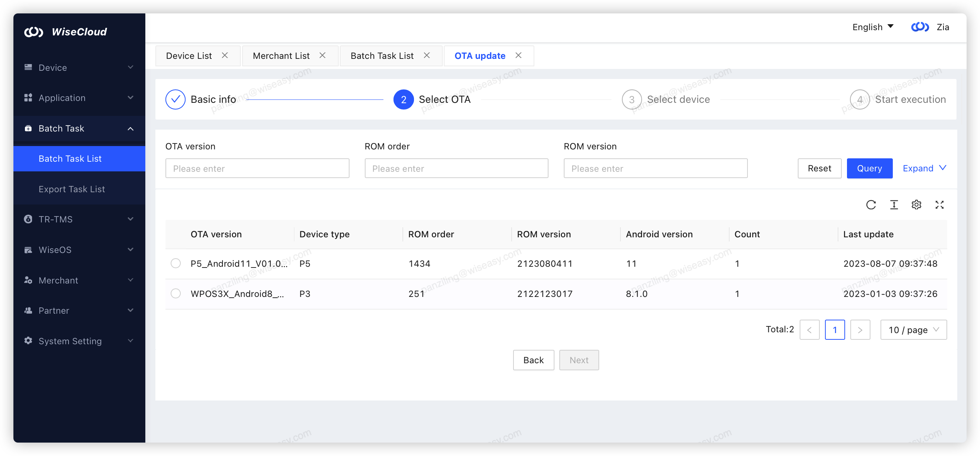Click the Device sidebar icon
Image resolution: width=980 pixels, height=456 pixels.
coord(28,67)
